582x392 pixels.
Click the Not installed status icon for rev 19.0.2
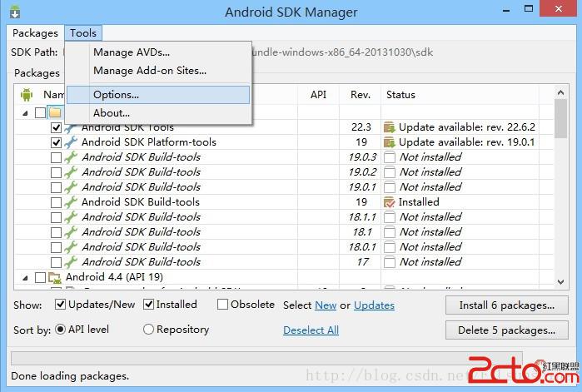point(390,172)
